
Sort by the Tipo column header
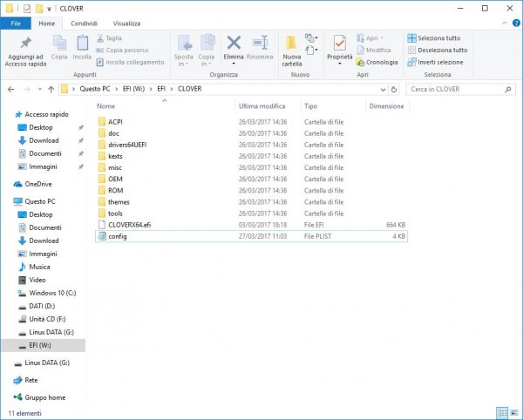coord(310,106)
